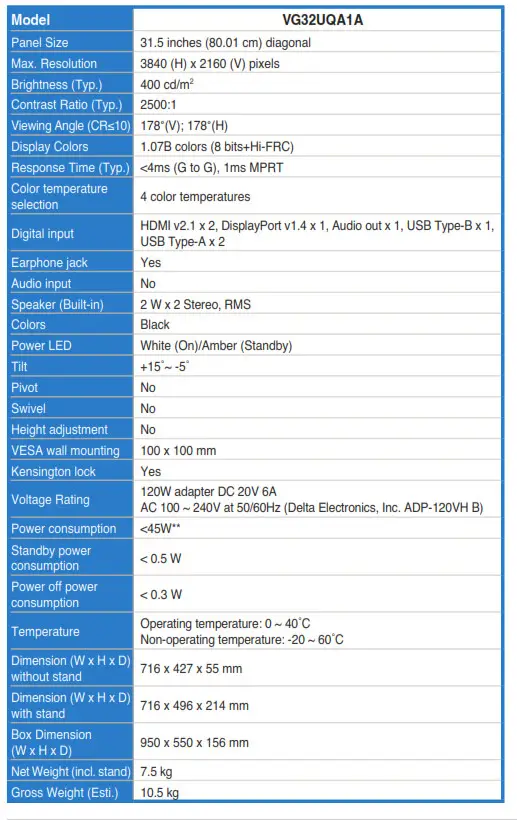Click the No value for Audio input
Viewport: 517px width, 820px height.
coord(148,283)
